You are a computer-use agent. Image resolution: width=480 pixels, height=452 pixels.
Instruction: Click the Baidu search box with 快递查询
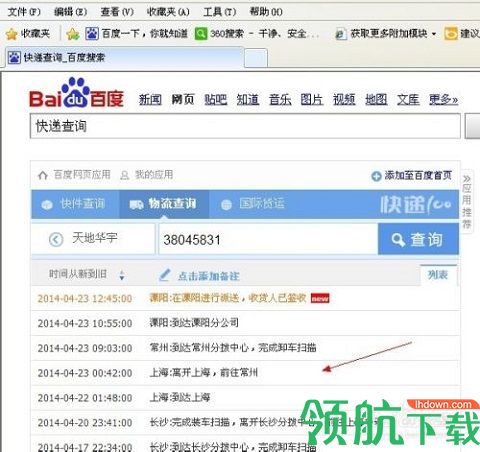click(x=245, y=126)
